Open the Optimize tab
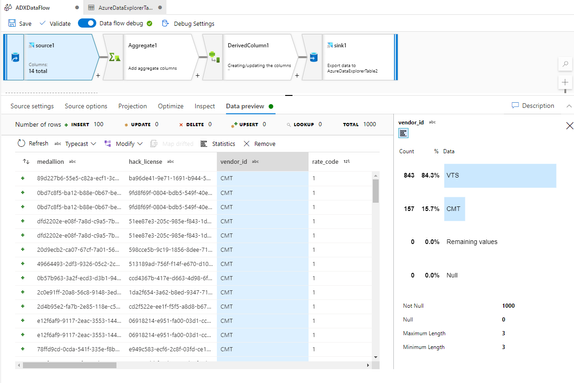Image resolution: width=574 pixels, height=383 pixels. tap(171, 106)
